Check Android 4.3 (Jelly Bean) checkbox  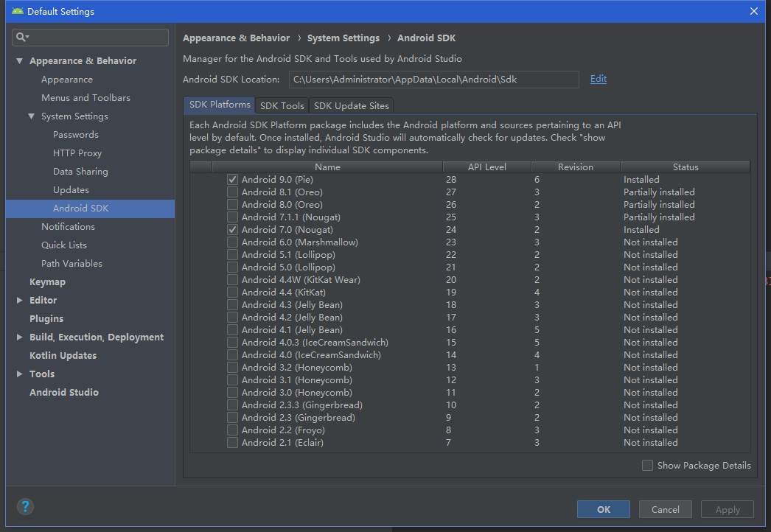(x=233, y=305)
